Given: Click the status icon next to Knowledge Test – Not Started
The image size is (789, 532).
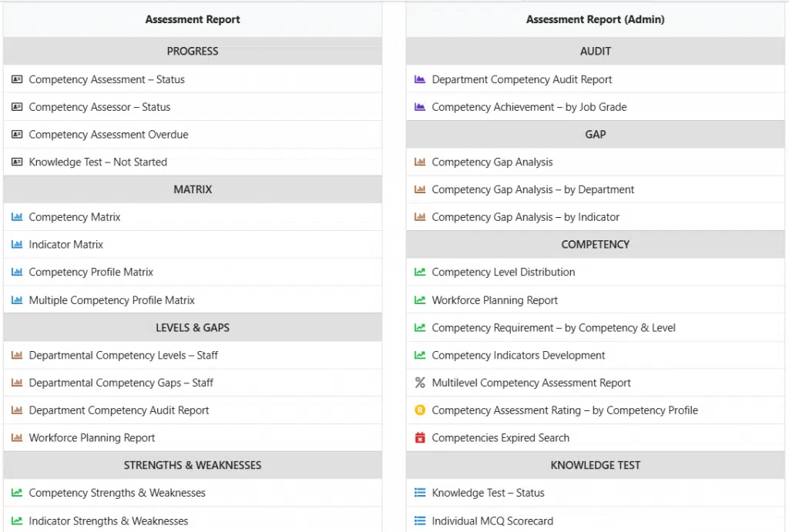Looking at the screenshot, I should (x=17, y=162).
